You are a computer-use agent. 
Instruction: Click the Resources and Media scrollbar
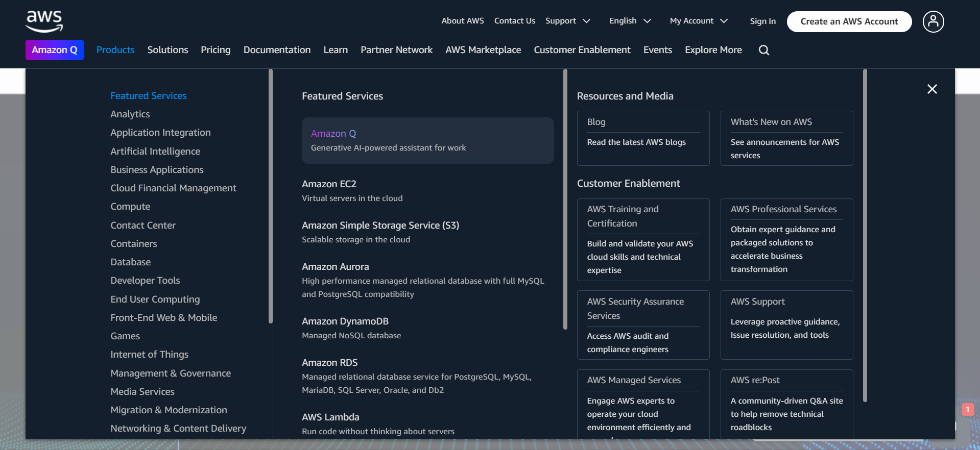[x=865, y=236]
